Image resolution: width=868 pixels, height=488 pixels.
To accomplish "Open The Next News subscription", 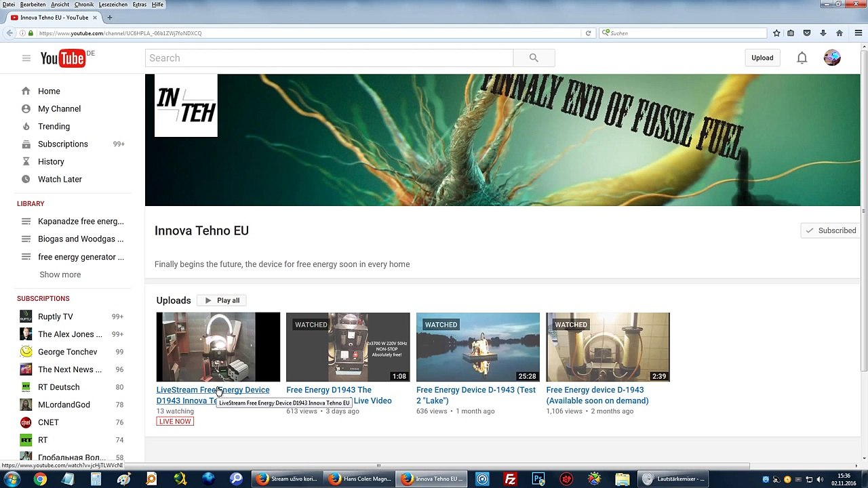I will pos(70,369).
